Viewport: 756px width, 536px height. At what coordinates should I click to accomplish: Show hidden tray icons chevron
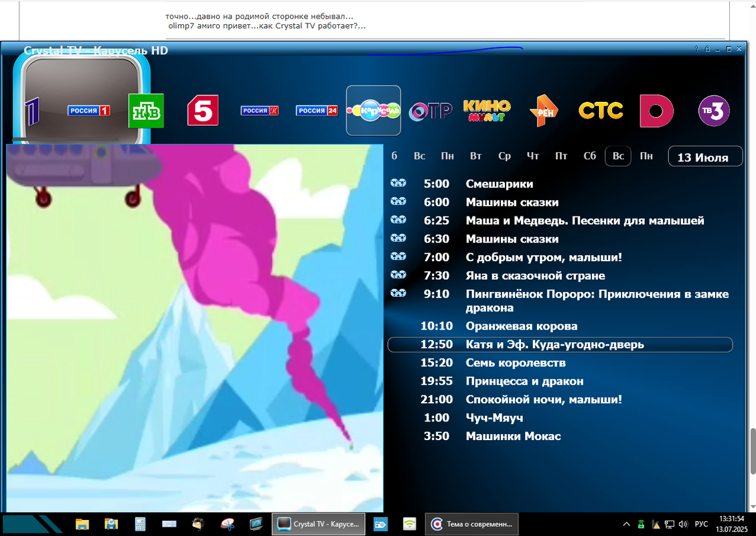pyautogui.click(x=626, y=524)
